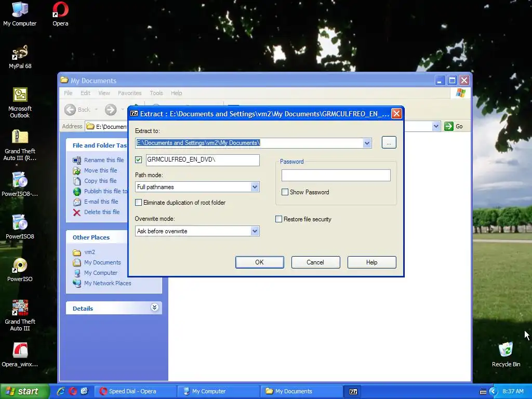Open the Help menu in My Documents
The height and width of the screenshot is (399, 532).
tap(176, 93)
